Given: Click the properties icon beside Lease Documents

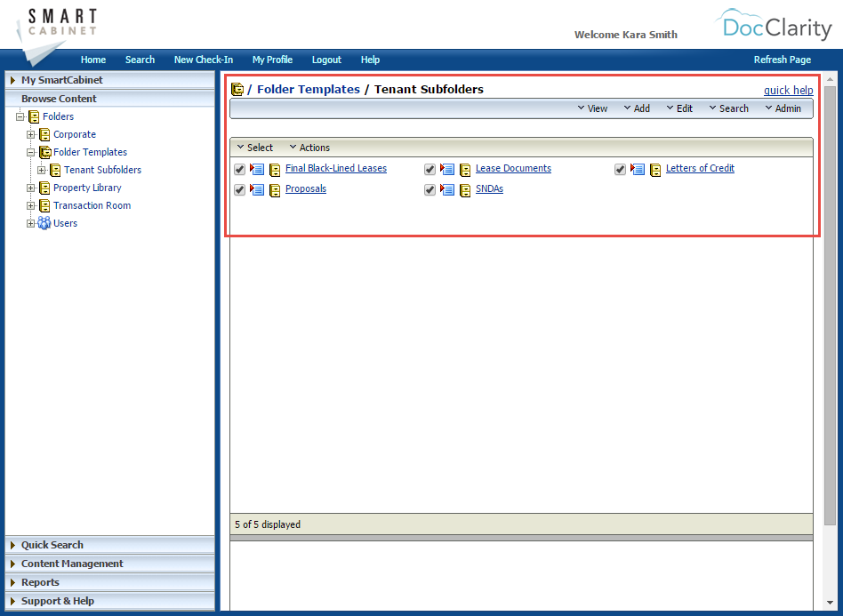Looking at the screenshot, I should tap(447, 169).
